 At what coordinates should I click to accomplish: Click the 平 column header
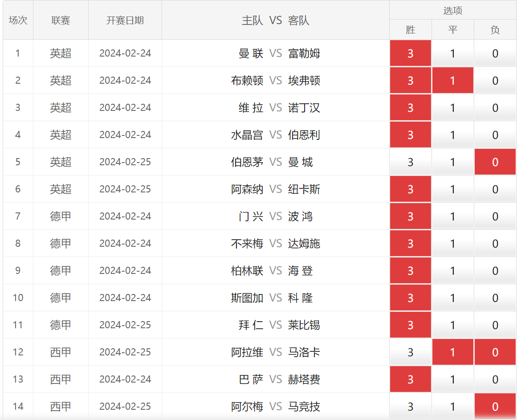point(453,30)
